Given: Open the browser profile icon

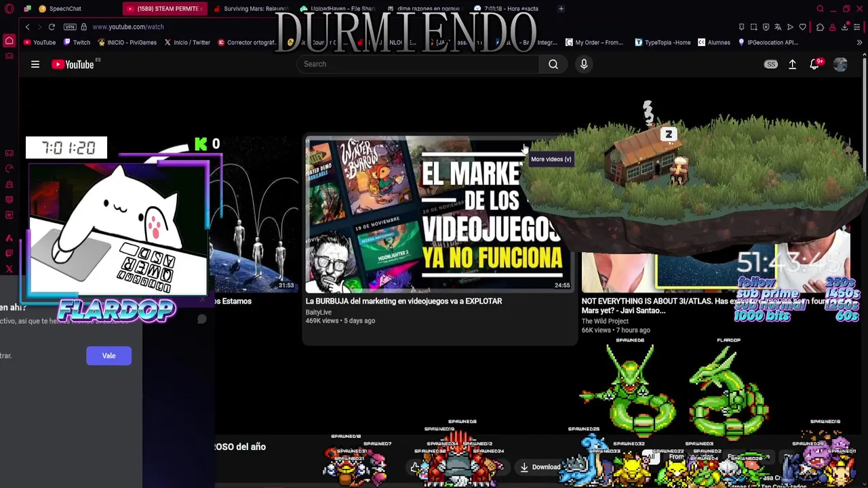Looking at the screenshot, I should [x=833, y=26].
